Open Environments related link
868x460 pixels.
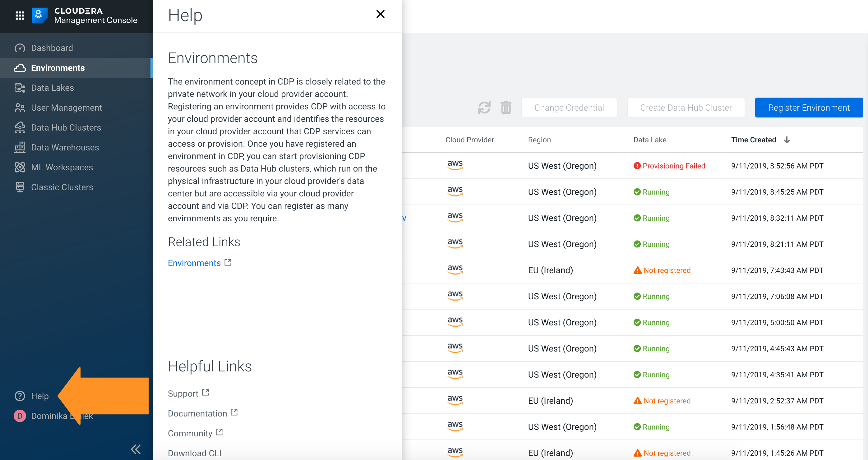[194, 263]
